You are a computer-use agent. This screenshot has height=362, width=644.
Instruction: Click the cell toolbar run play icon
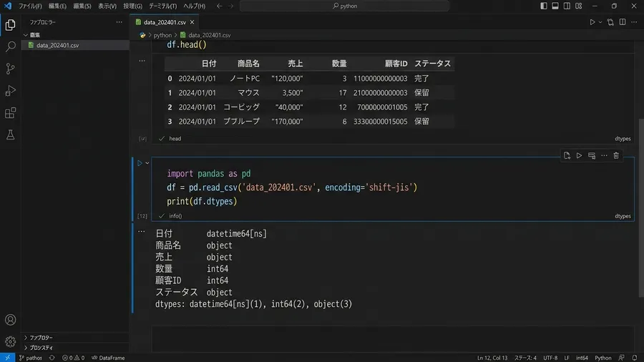(x=579, y=155)
